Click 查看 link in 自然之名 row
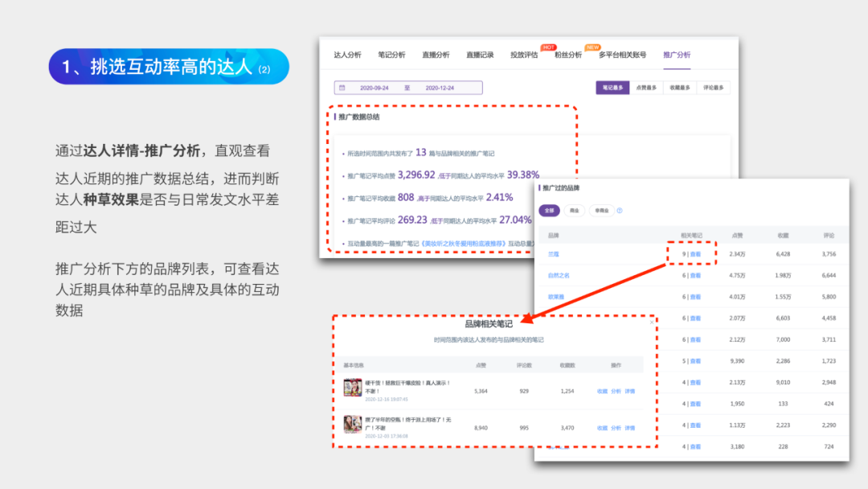The width and height of the screenshot is (868, 489). tap(695, 275)
